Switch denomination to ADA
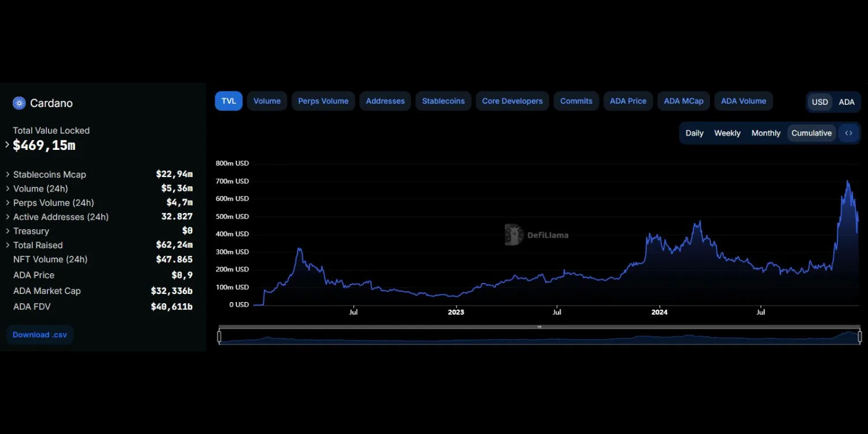Viewport: 868px width, 434px height. tap(847, 102)
